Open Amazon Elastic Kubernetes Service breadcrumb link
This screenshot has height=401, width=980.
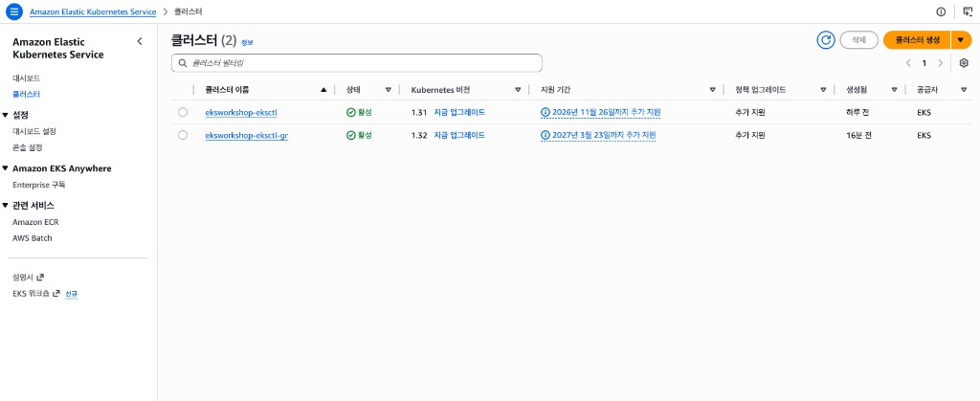(x=93, y=11)
